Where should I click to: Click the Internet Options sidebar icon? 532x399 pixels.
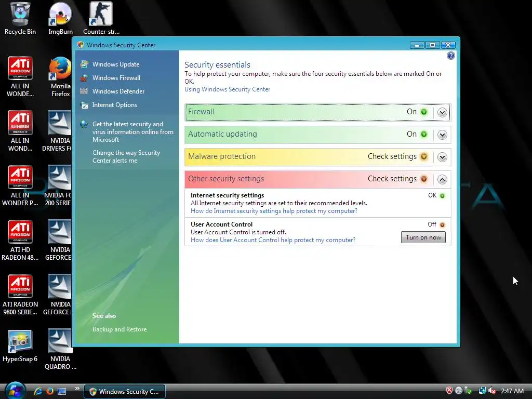[x=84, y=105]
